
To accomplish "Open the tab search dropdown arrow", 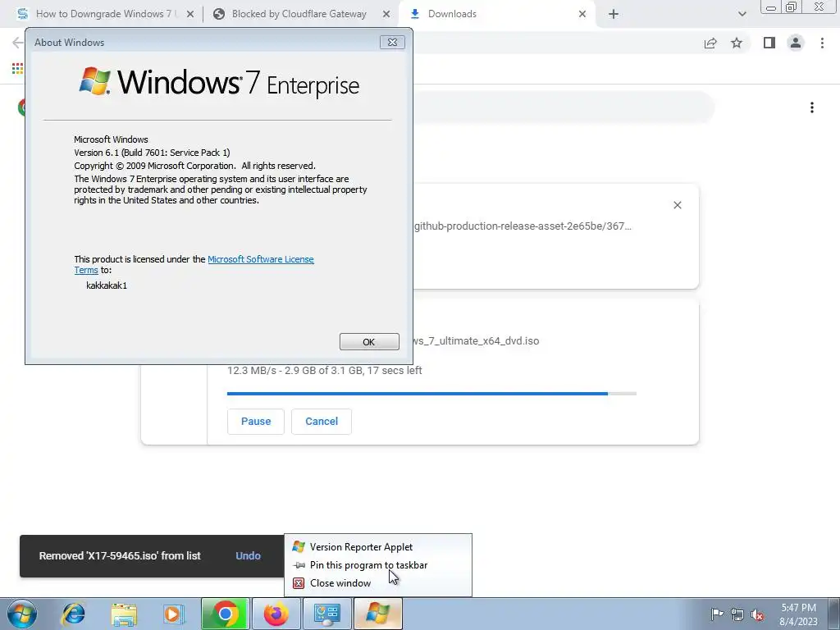I will click(x=742, y=15).
